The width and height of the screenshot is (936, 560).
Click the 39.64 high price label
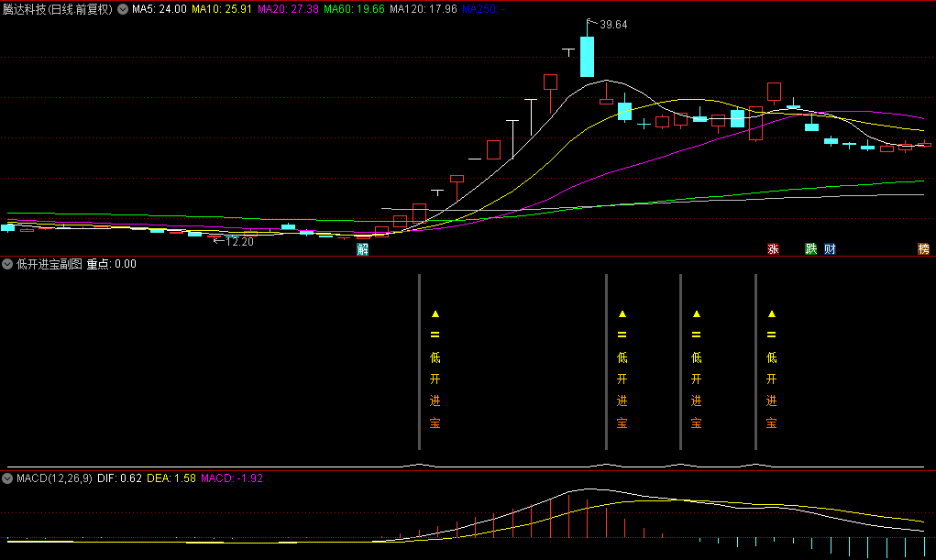coord(613,25)
